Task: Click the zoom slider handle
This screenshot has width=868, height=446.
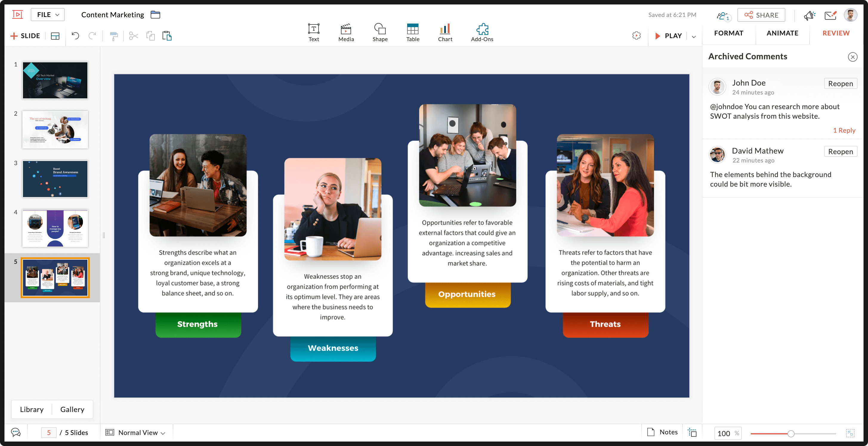Action: click(791, 433)
